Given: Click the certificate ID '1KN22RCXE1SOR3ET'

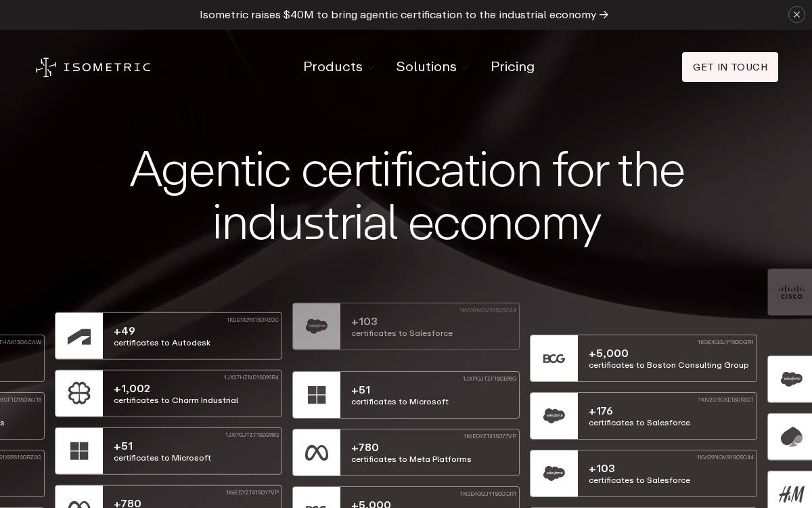Looking at the screenshot, I should pyautogui.click(x=726, y=400).
